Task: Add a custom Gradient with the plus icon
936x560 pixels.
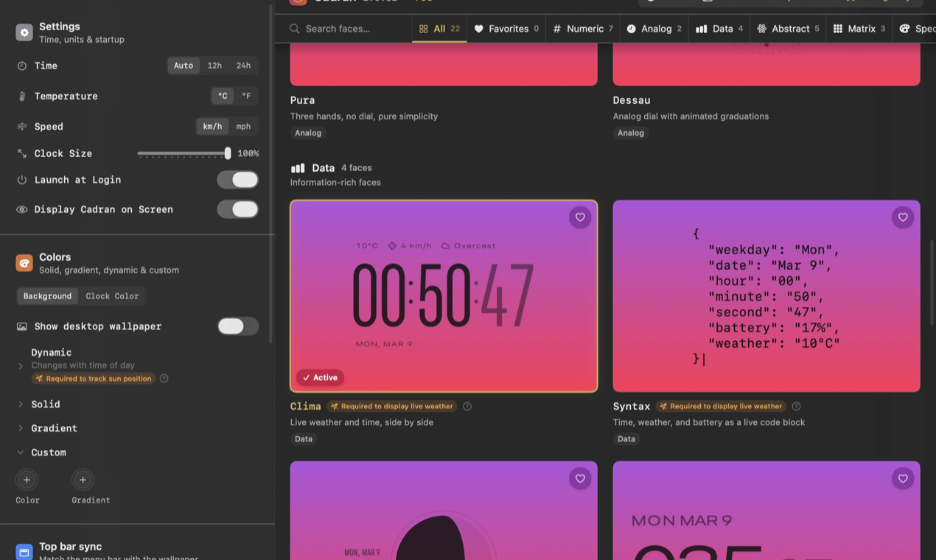Action: pyautogui.click(x=83, y=480)
